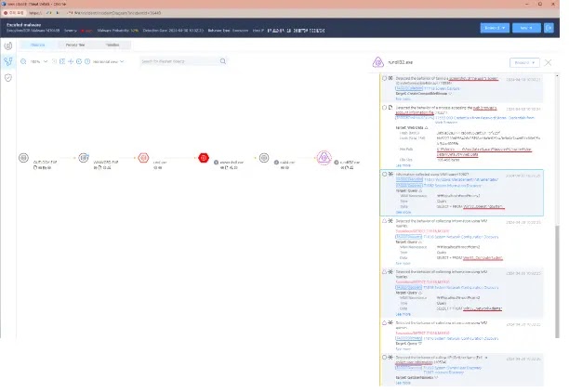Select the solid red powershell.exe hexagon node
Image resolution: width=569 pixels, height=392 pixels.
[204, 158]
